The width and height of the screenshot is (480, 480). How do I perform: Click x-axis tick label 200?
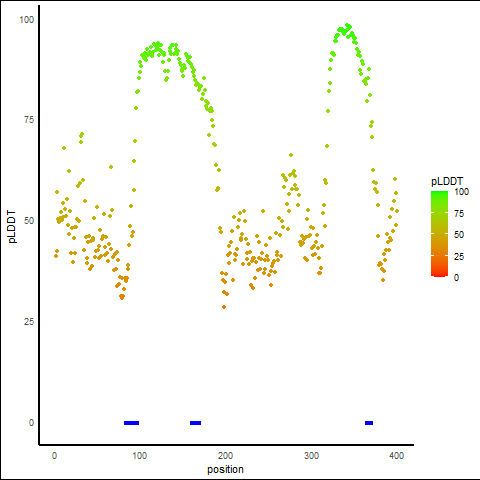tap(225, 455)
